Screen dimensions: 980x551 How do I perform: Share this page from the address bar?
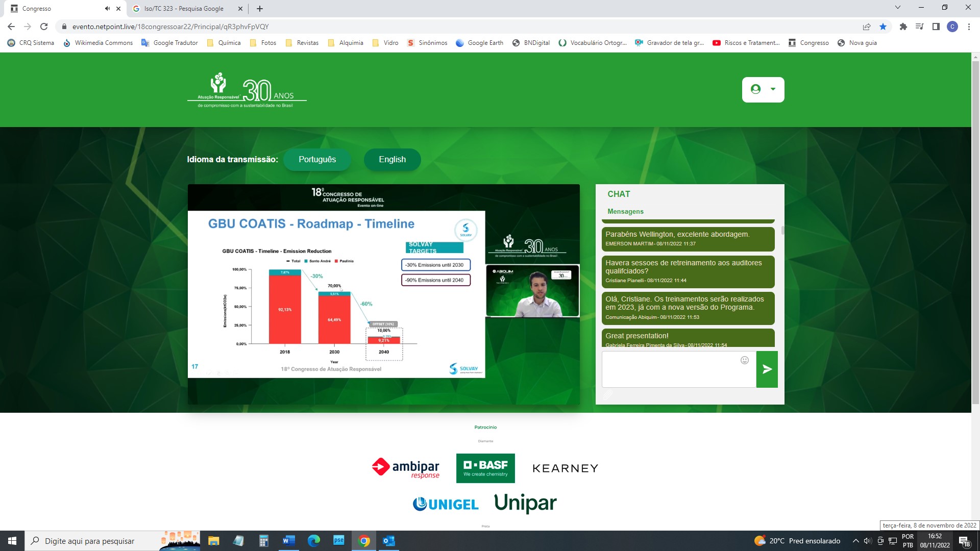click(867, 27)
